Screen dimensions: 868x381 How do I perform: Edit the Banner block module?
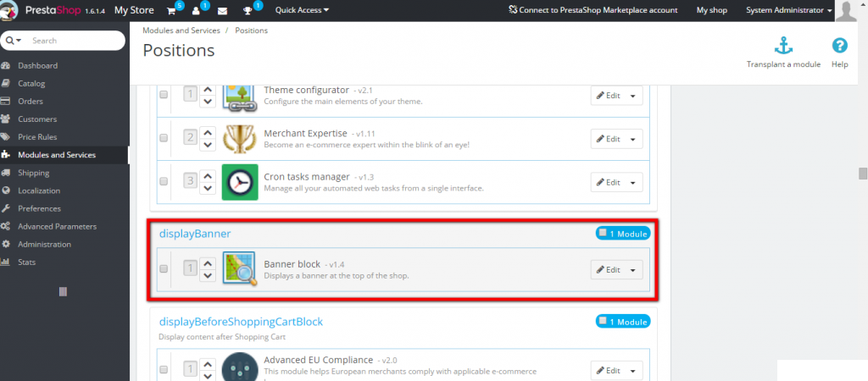point(608,270)
